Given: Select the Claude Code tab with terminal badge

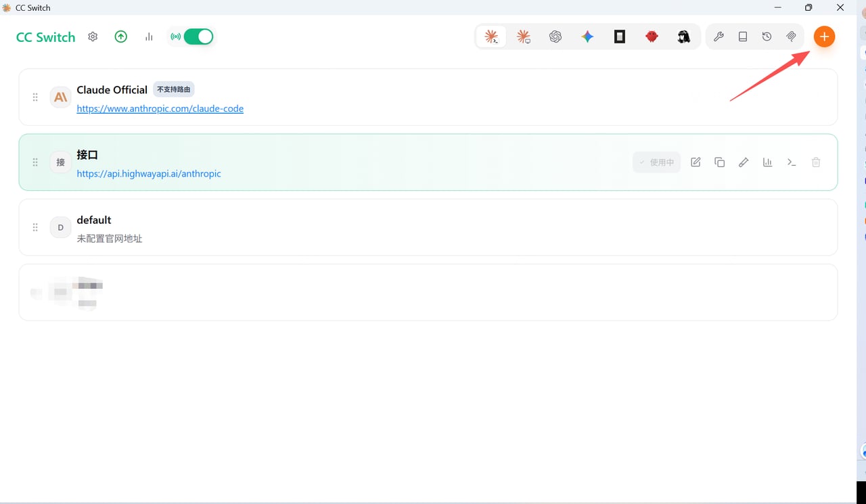Looking at the screenshot, I should [491, 37].
